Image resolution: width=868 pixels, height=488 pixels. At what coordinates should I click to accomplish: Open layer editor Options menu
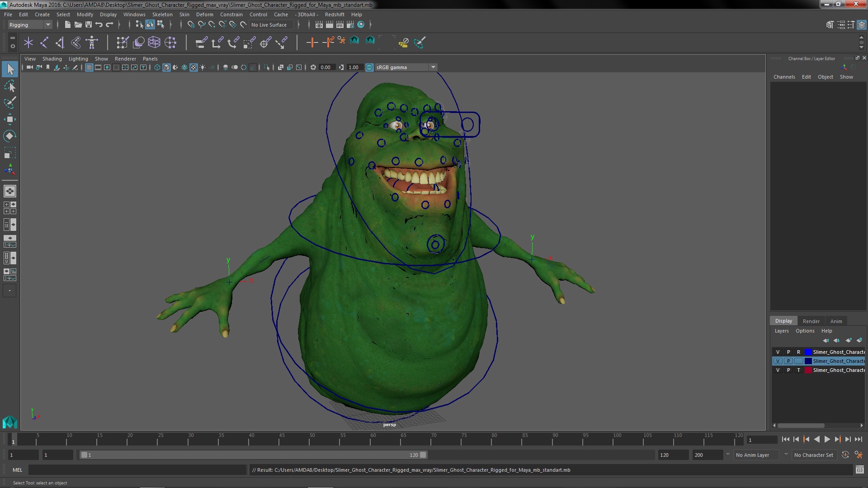point(805,331)
